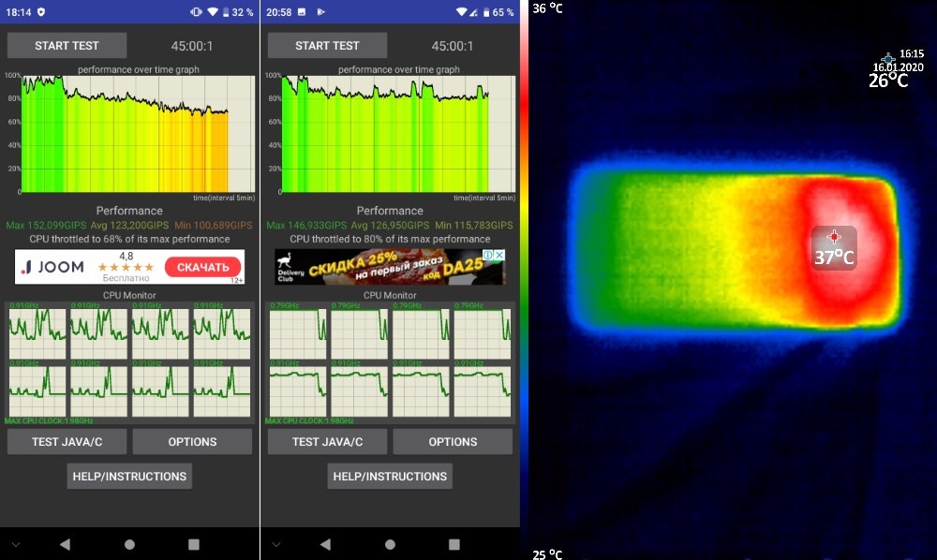Viewport: 937px width, 560px height.
Task: Click the ad info 'i' icon on Delivery Club banner
Action: coord(489,255)
